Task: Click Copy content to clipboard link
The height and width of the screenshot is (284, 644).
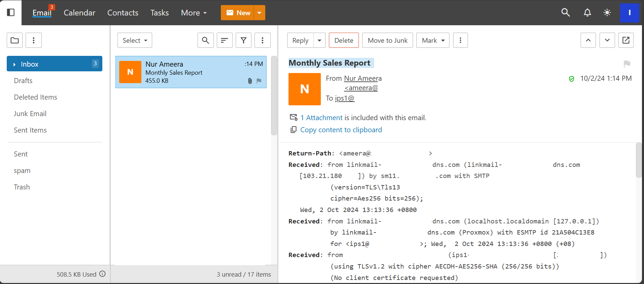Action: 341,130
